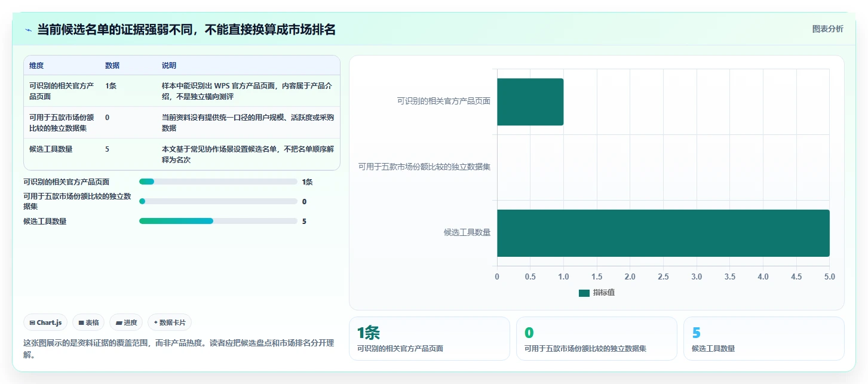Select the Chart.js tag chip

tap(46, 322)
